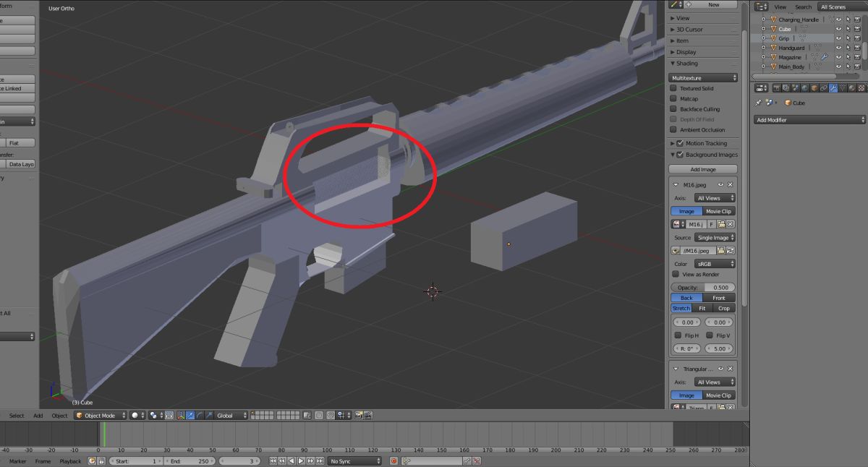Play the animation in reverse
This screenshot has height=467, width=868.
point(292,461)
